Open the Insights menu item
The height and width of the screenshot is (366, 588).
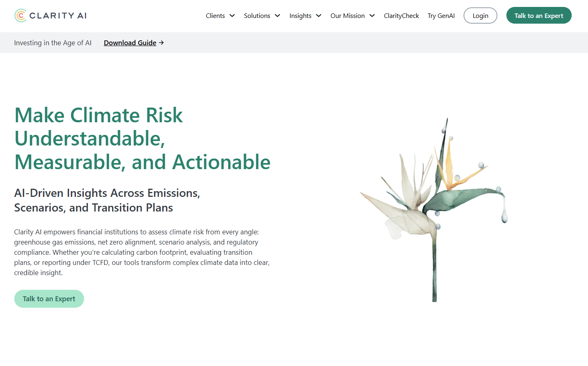[301, 15]
